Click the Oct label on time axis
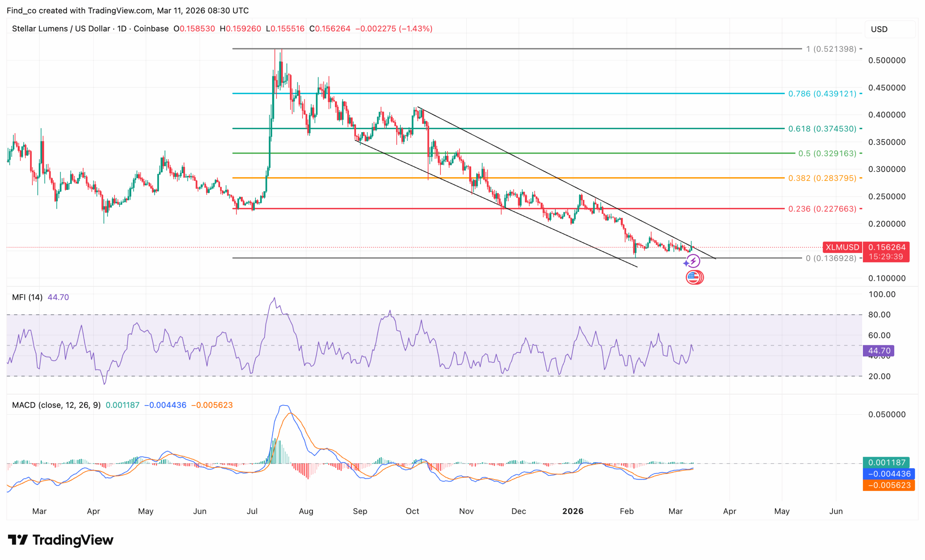This screenshot has width=925, height=560. pyautogui.click(x=412, y=511)
